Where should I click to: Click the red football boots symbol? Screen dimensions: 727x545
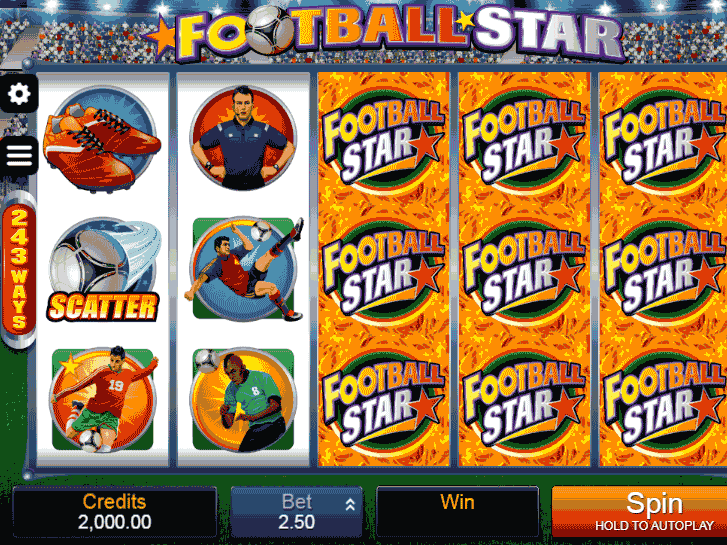click(x=102, y=138)
